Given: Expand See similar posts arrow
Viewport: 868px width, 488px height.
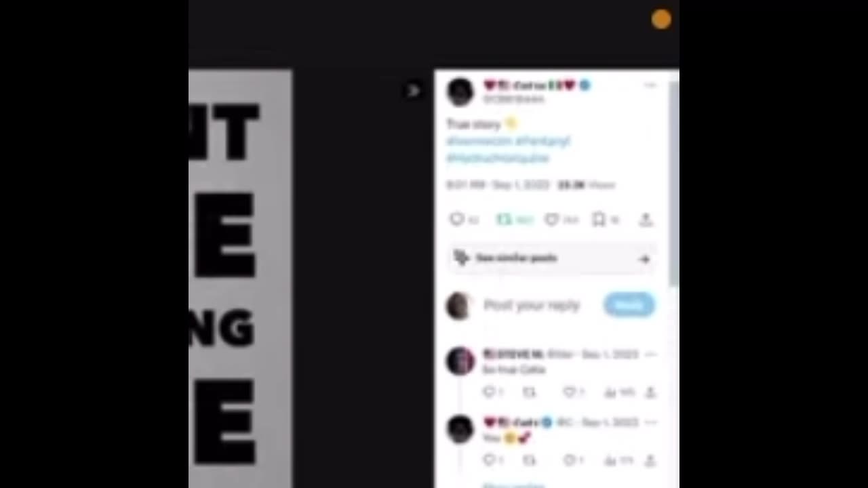Looking at the screenshot, I should (x=644, y=259).
